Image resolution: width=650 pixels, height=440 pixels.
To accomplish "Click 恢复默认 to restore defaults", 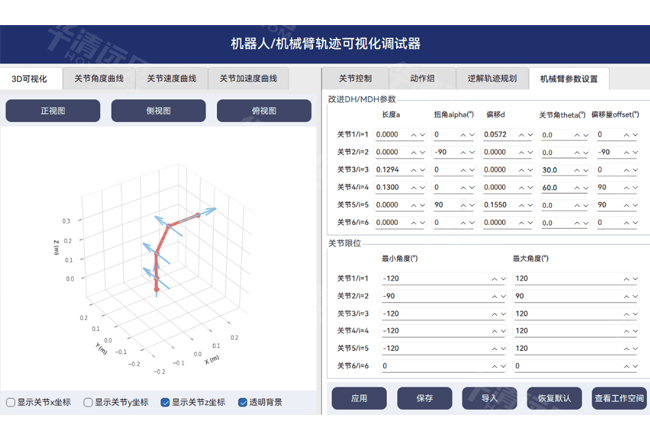I will pos(553,398).
